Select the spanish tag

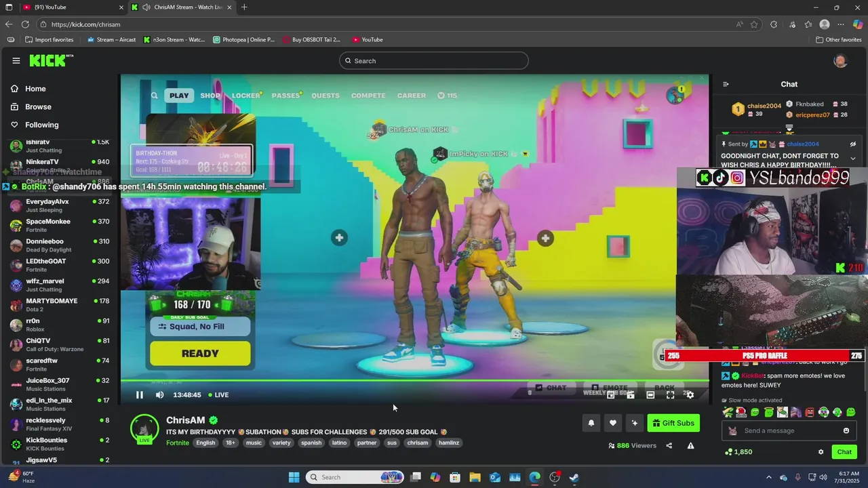[x=311, y=443]
